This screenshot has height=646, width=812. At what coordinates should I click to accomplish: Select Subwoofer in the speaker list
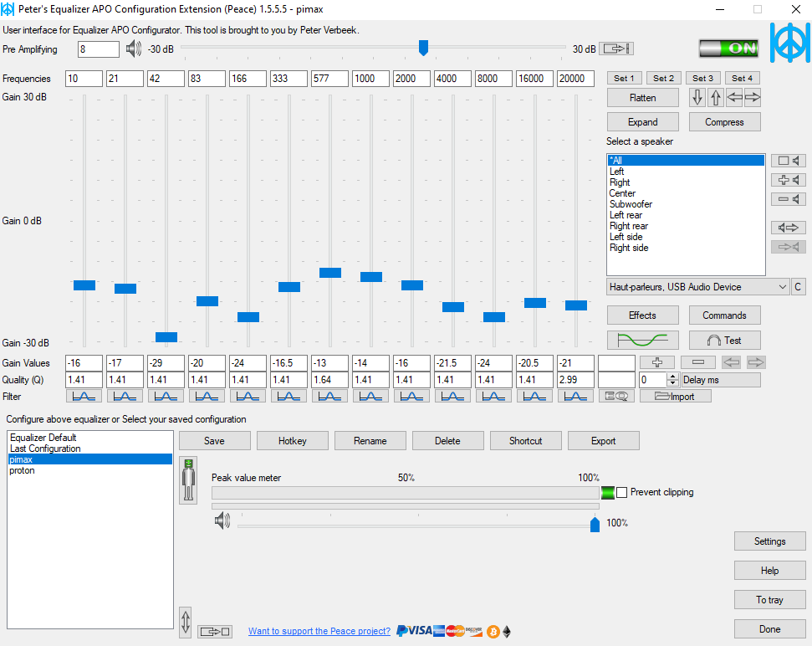coord(686,204)
